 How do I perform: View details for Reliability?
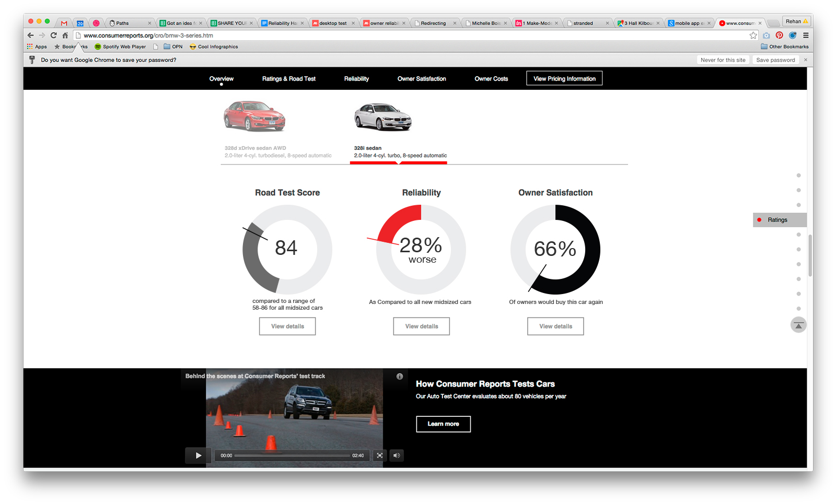pyautogui.click(x=422, y=326)
